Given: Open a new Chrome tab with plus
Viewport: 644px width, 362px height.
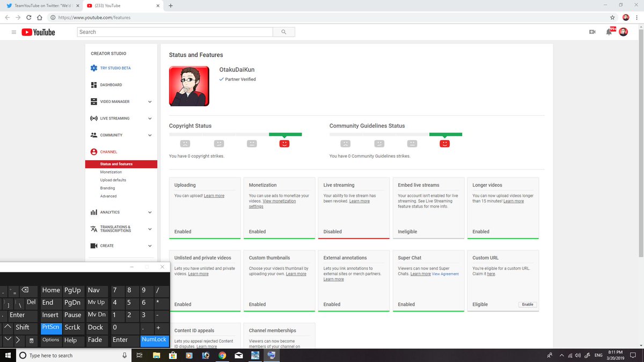Looking at the screenshot, I should click(171, 5).
